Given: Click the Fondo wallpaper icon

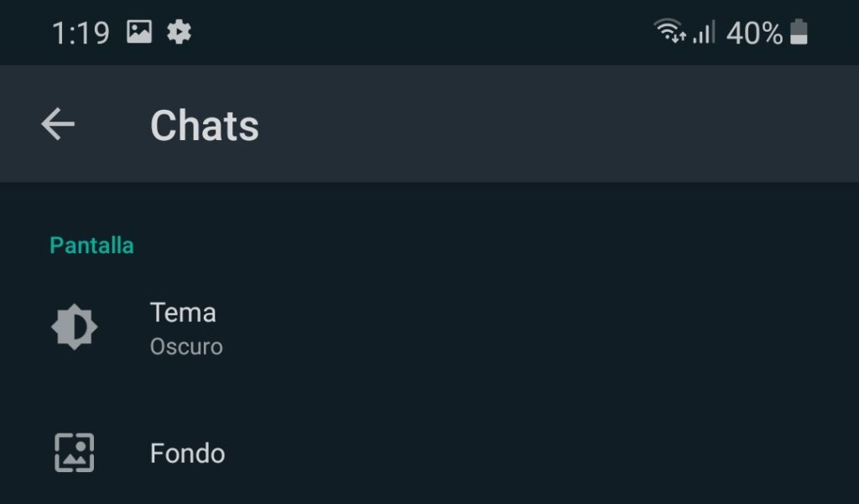Looking at the screenshot, I should point(75,453).
